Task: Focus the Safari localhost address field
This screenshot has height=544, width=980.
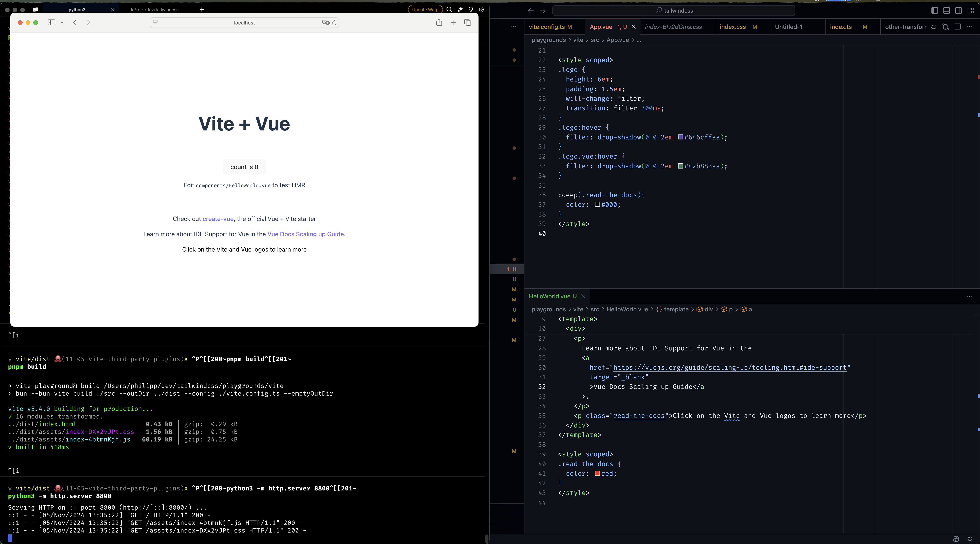Action: (244, 23)
